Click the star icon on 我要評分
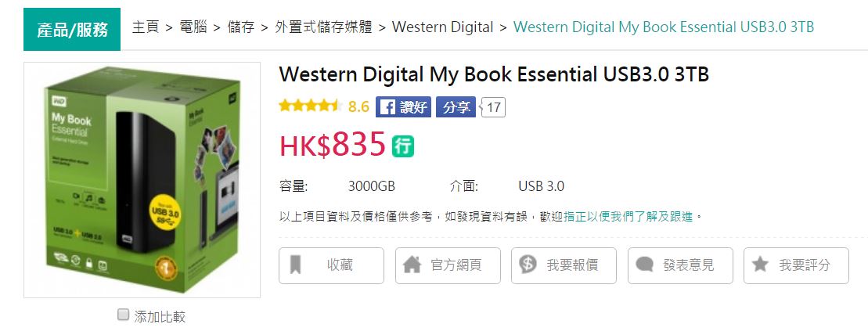The height and width of the screenshot is (335, 868). point(760,264)
